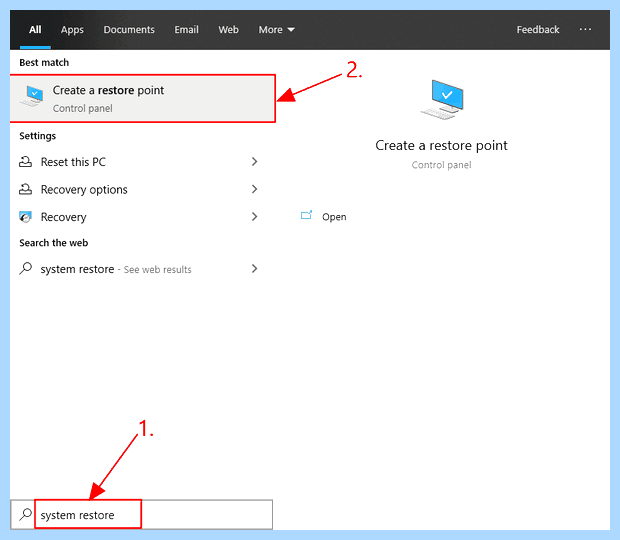Viewport: 620px width, 540px height.
Task: Select the Web search tab
Action: 229,30
